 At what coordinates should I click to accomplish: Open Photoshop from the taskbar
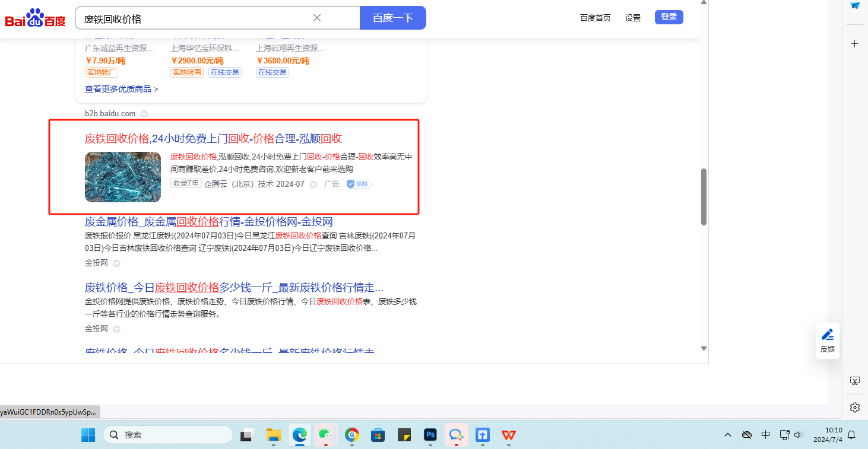click(x=430, y=435)
